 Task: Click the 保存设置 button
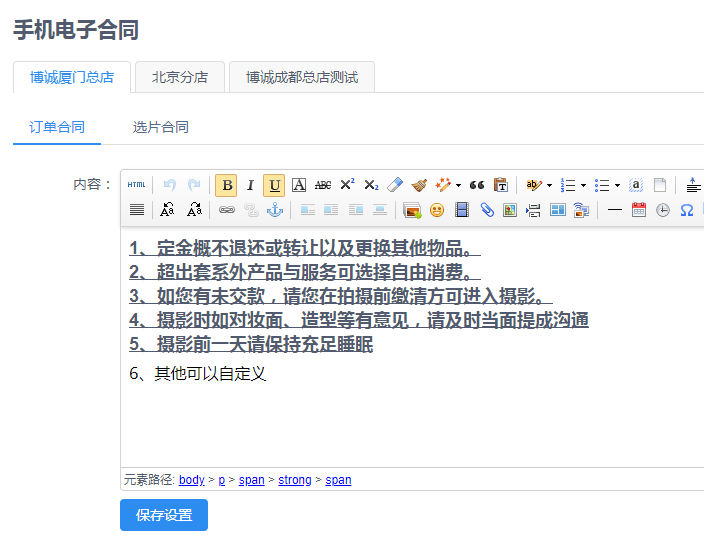pyautogui.click(x=164, y=515)
